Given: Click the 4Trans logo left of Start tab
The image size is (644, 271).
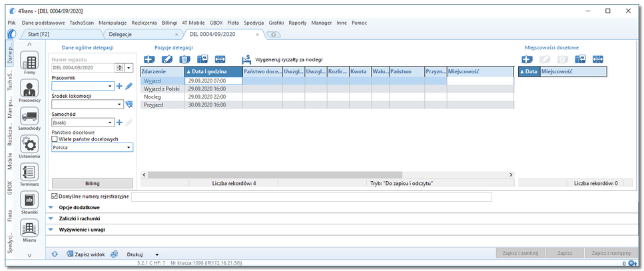Looking at the screenshot, I should [11, 35].
